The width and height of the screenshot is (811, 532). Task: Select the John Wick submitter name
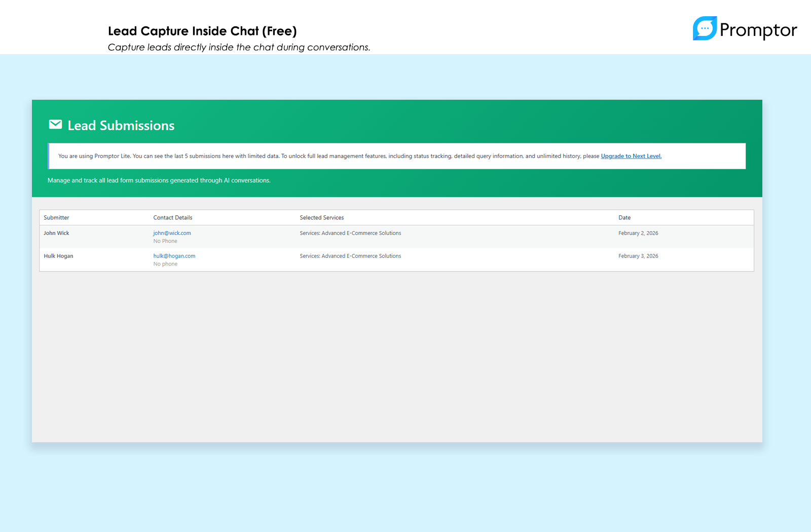point(56,233)
